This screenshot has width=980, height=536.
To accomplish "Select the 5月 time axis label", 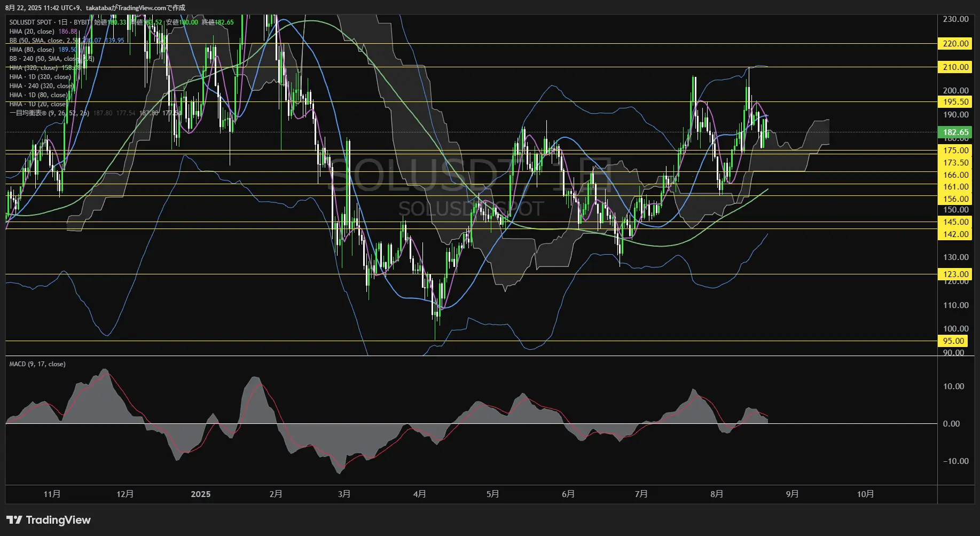I will point(493,494).
